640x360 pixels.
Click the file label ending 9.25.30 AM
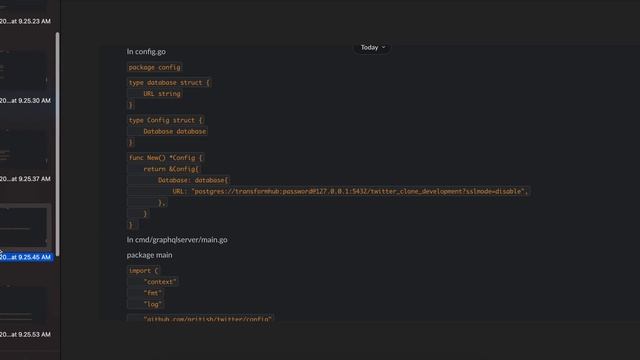coord(25,100)
